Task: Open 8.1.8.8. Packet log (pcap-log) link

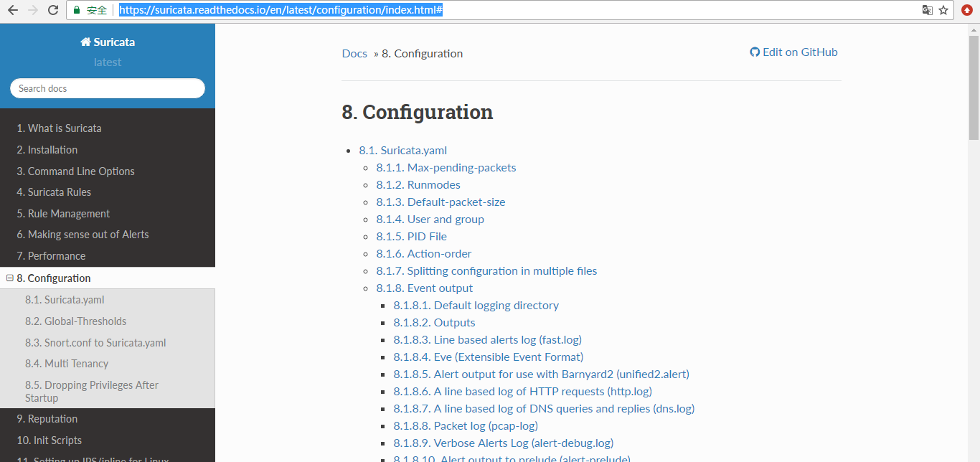Action: coord(466,426)
